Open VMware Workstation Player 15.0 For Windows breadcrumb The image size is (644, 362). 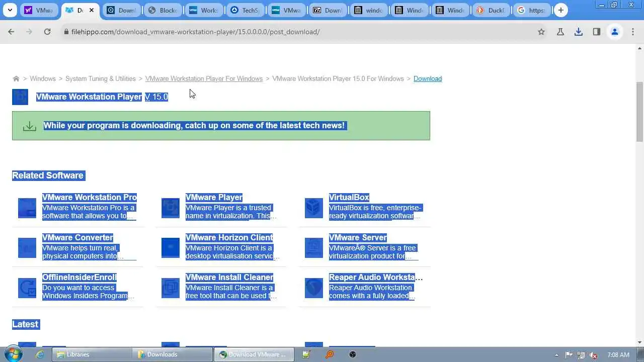pos(338,78)
